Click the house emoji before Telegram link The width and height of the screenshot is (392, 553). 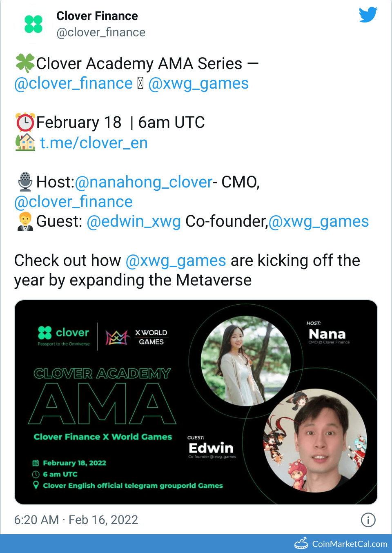(x=25, y=143)
